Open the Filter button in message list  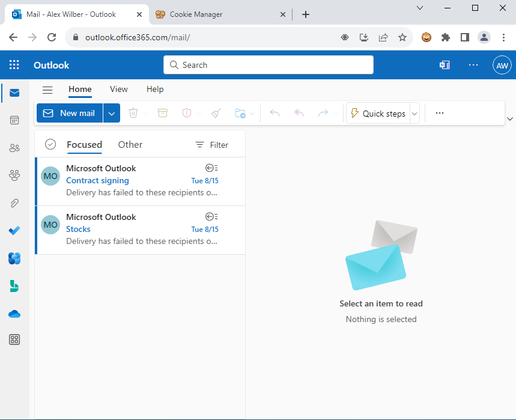point(212,145)
